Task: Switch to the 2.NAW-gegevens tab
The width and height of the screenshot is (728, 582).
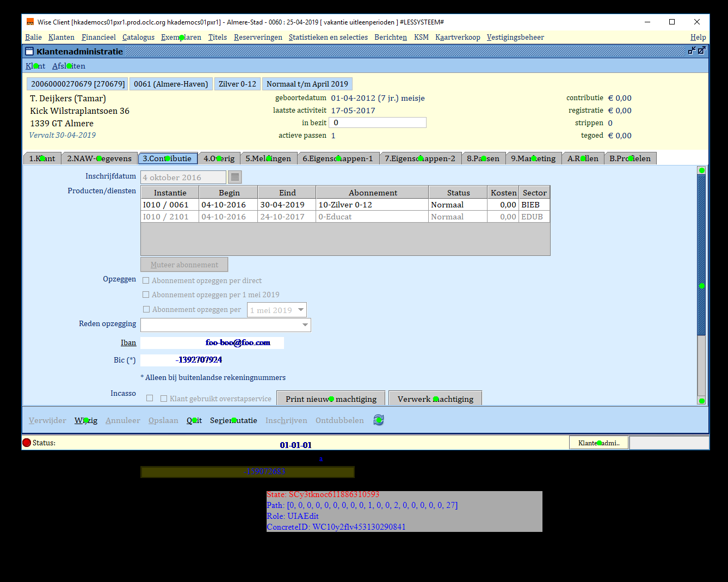Action: point(99,158)
